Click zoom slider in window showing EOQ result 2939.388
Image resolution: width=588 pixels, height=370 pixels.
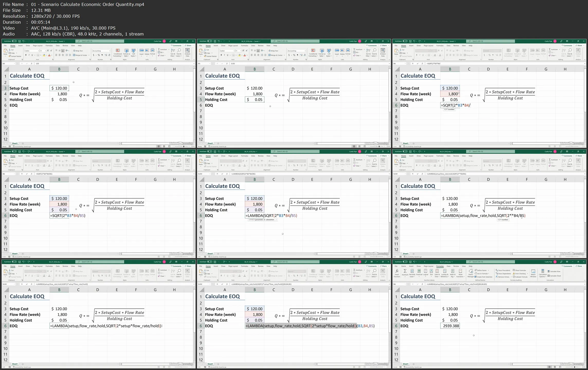tap(575, 367)
